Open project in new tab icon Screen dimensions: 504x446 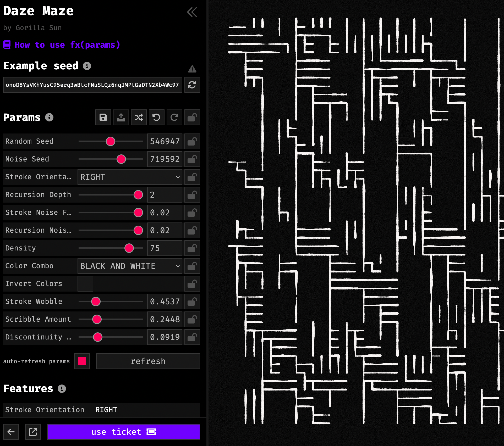(33, 432)
